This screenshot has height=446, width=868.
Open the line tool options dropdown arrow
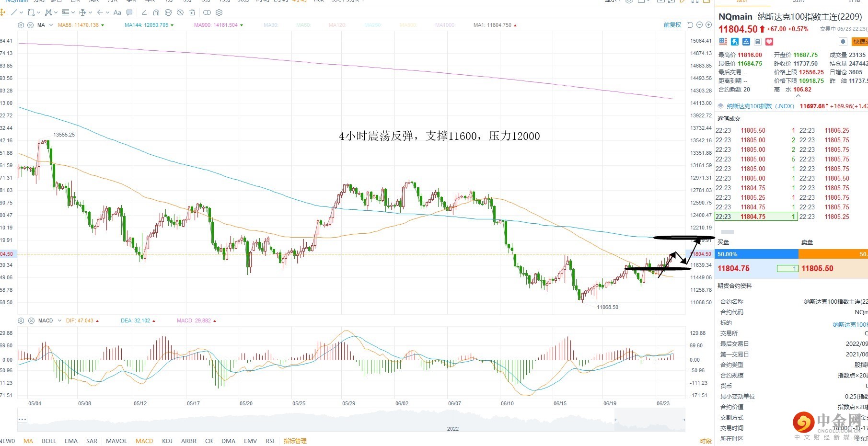22,12
